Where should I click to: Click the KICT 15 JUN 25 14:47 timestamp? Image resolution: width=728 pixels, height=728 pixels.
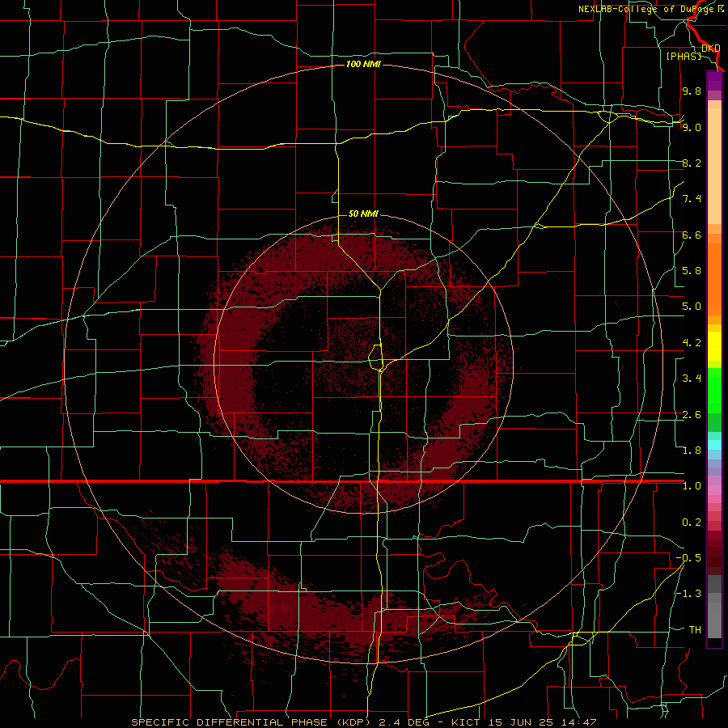[523, 722]
